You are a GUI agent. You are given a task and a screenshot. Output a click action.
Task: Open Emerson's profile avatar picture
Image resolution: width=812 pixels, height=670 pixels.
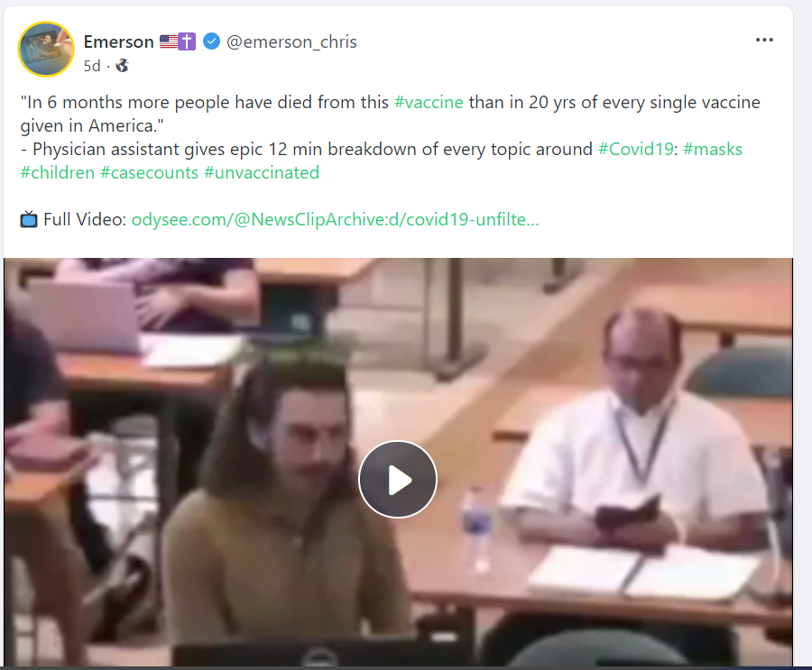pyautogui.click(x=46, y=50)
